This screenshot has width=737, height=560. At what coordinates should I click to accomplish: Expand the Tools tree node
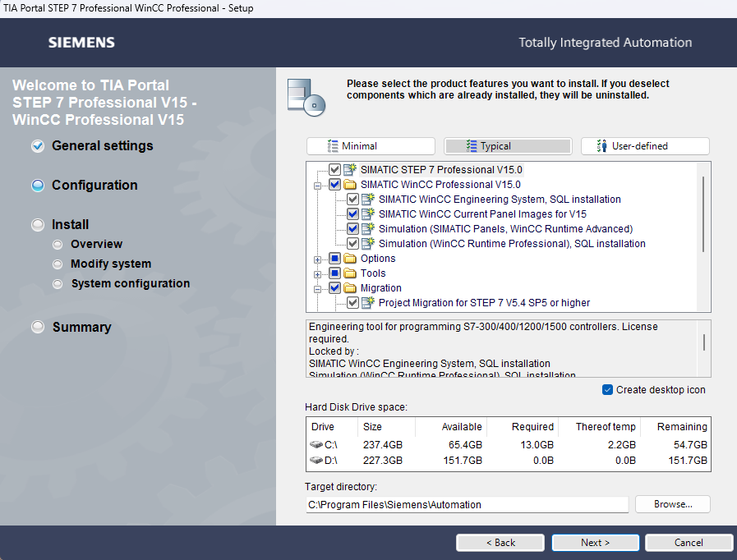click(318, 274)
